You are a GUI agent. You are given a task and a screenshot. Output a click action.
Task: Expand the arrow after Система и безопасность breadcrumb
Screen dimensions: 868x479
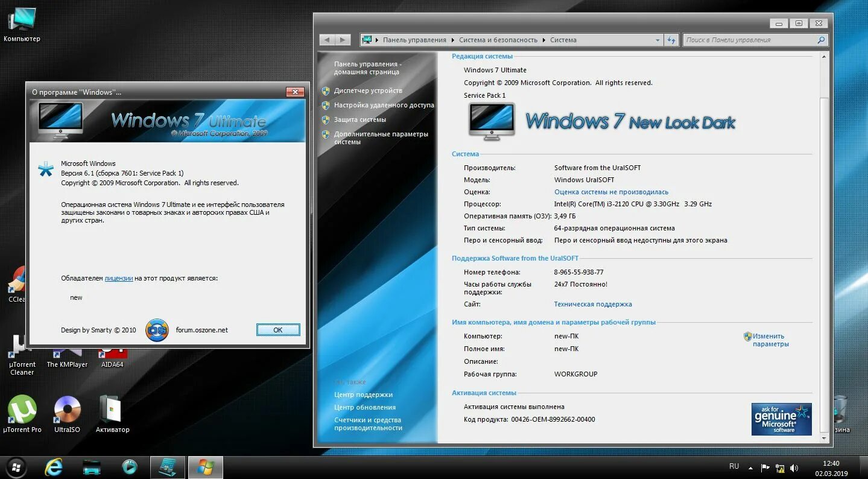tap(543, 40)
